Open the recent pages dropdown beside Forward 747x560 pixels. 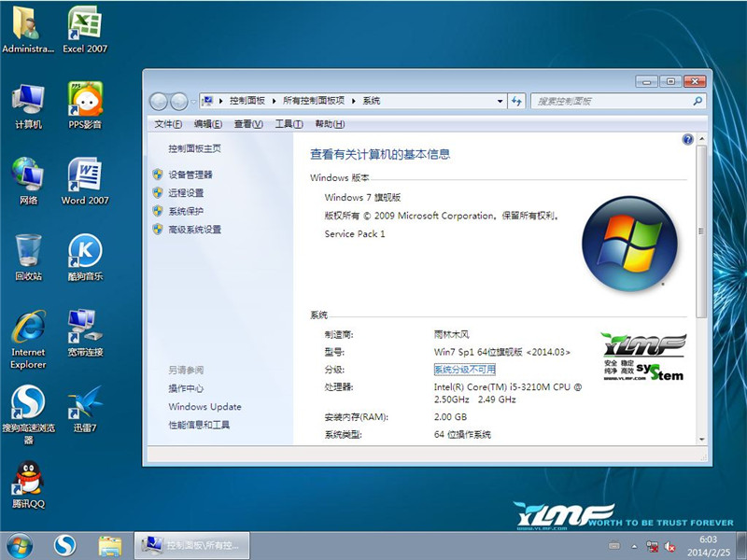193,102
